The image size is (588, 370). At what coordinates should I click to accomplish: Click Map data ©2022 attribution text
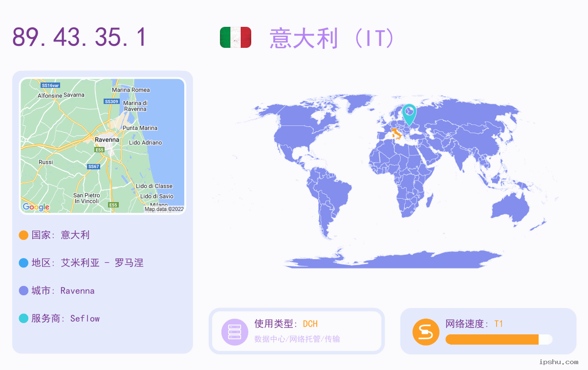tap(164, 209)
